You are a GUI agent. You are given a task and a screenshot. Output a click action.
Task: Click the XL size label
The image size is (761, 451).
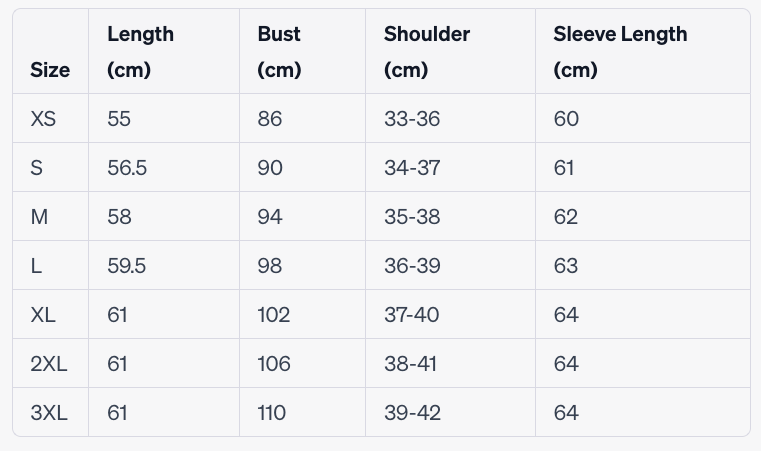pyautogui.click(x=44, y=315)
